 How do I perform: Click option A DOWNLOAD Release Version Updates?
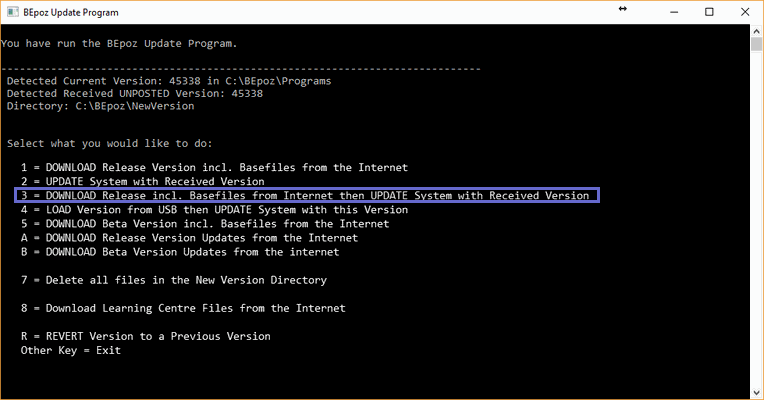(189, 238)
